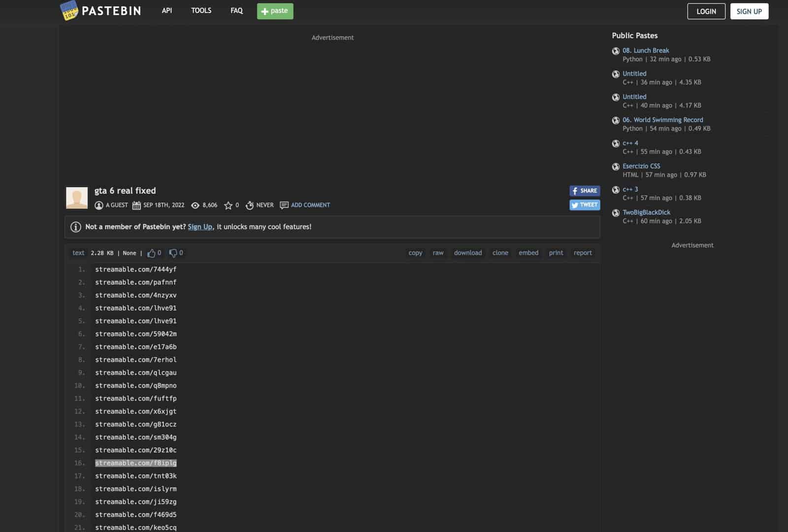Click the LOGIN button
The width and height of the screenshot is (788, 532).
coord(706,11)
